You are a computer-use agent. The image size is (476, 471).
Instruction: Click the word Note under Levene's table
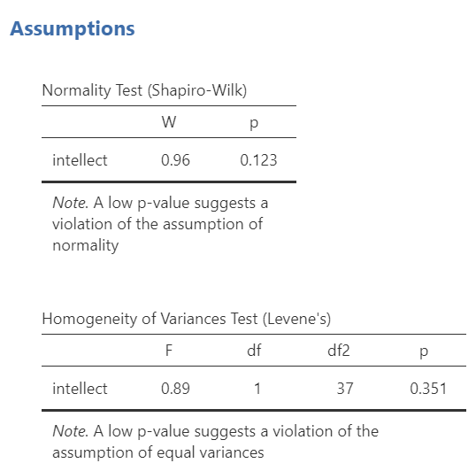pyautogui.click(x=71, y=431)
